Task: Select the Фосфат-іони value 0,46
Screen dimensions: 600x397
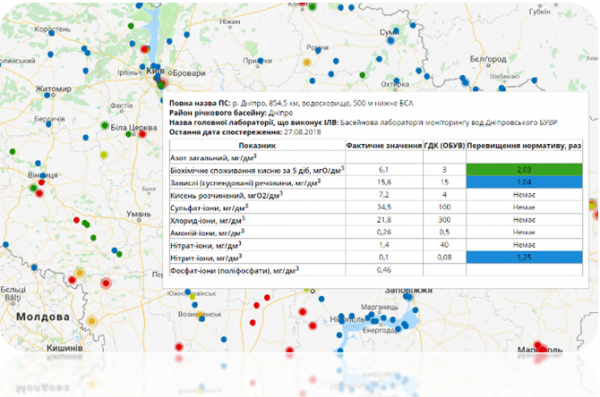Action: pos(384,270)
